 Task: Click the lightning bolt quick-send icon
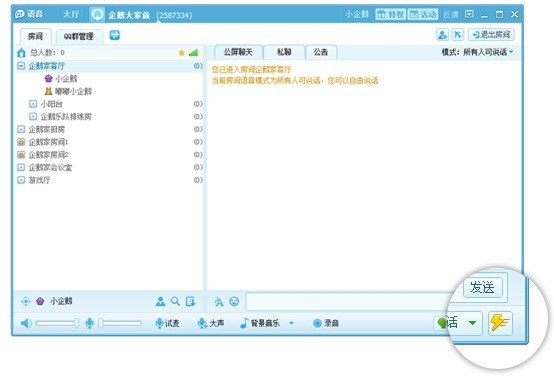click(500, 323)
